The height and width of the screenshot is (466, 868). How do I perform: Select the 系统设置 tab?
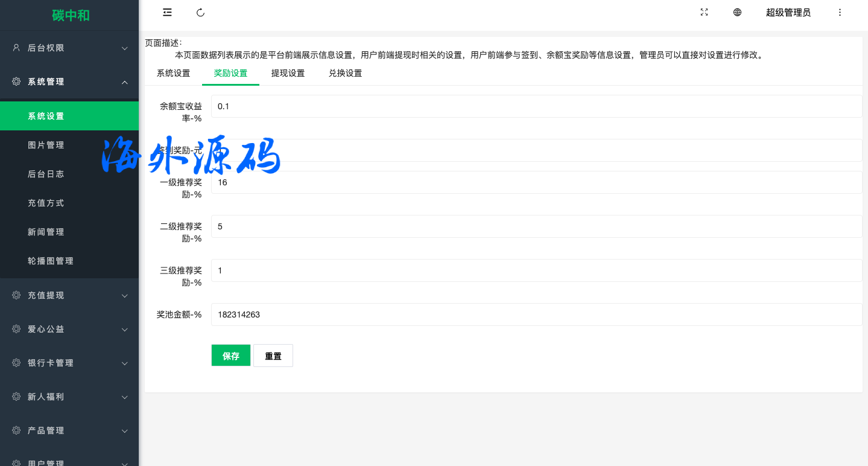pyautogui.click(x=173, y=74)
